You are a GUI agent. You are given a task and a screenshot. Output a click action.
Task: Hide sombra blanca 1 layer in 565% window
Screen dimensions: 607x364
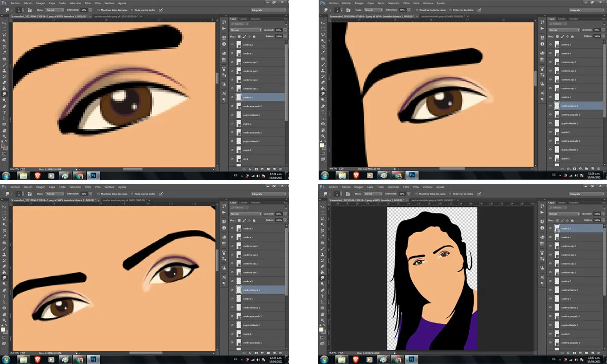coord(550,106)
